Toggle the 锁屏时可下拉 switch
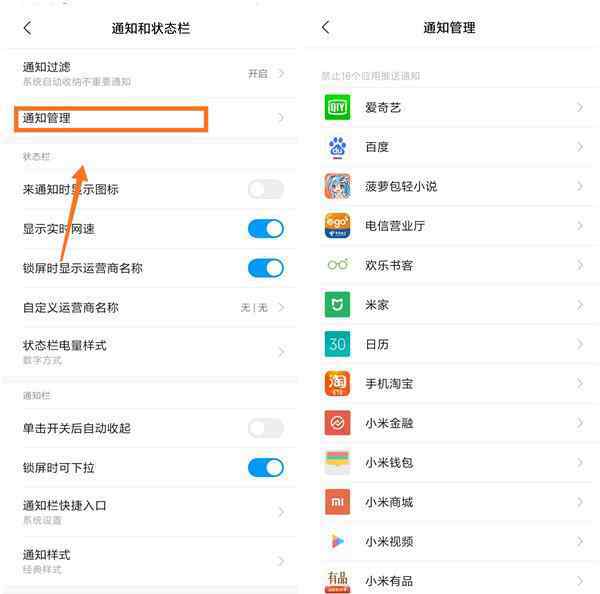Image resolution: width=600 pixels, height=594 pixels. coord(266,468)
